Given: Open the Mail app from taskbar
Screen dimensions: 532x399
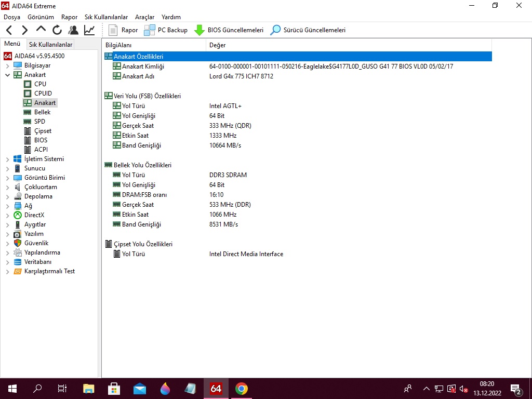Looking at the screenshot, I should (139, 389).
